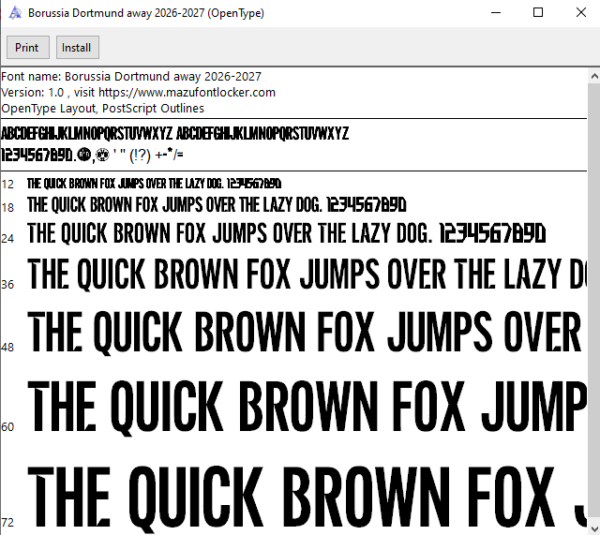
Task: Click the vertical scrollbar track
Action: click(x=594, y=302)
